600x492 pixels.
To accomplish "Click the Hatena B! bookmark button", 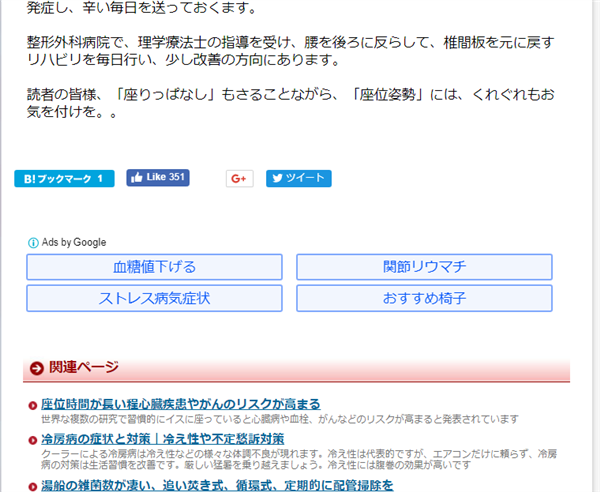I will point(64,178).
